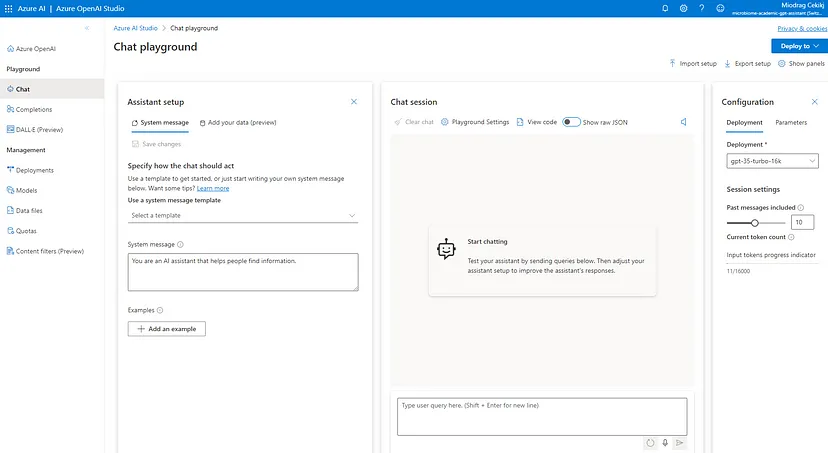Click into the System message text box
The width and height of the screenshot is (828, 453).
[243, 272]
